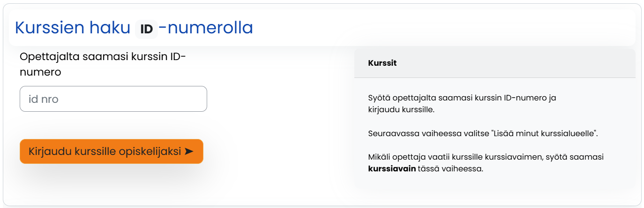644x208 pixels.
Task: Click the bold "kurssiavain" word
Action: point(392,169)
